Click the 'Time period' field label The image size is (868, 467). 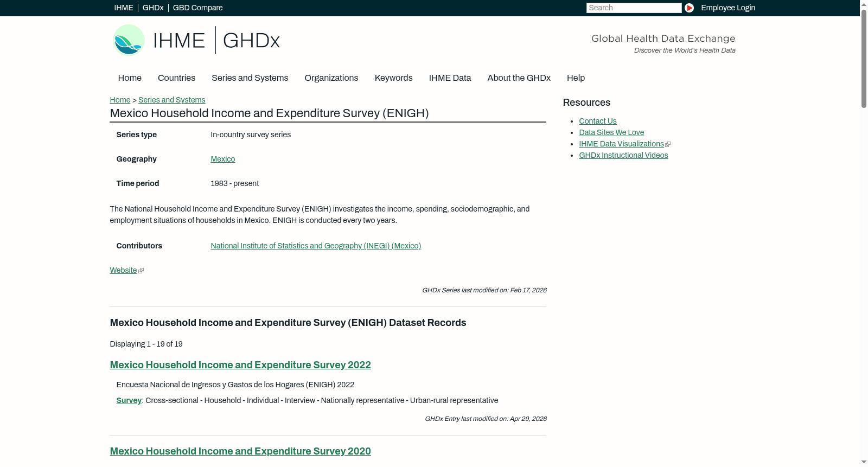pos(137,183)
